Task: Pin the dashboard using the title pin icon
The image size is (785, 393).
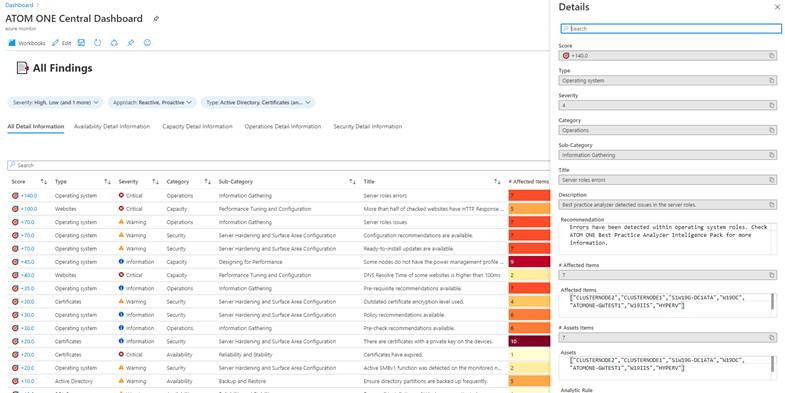Action: pos(156,19)
